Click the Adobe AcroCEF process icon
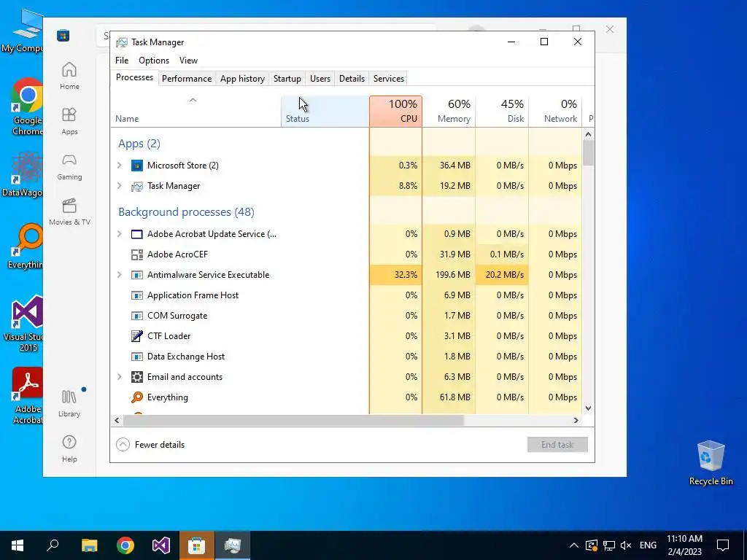 tap(136, 254)
